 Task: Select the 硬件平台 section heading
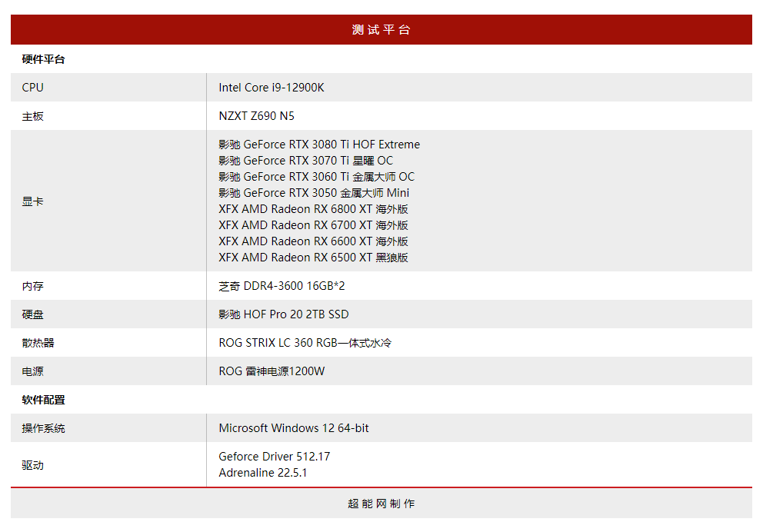[43, 59]
